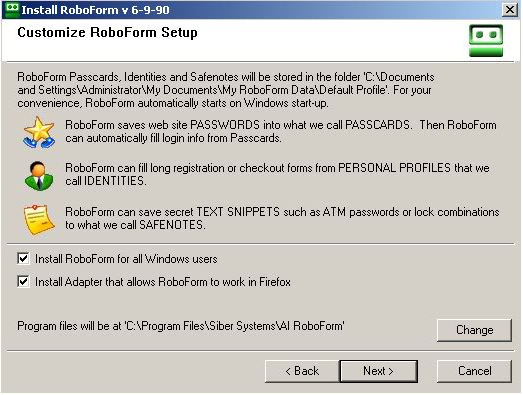
Task: Click the program files path text
Action: pos(181,326)
